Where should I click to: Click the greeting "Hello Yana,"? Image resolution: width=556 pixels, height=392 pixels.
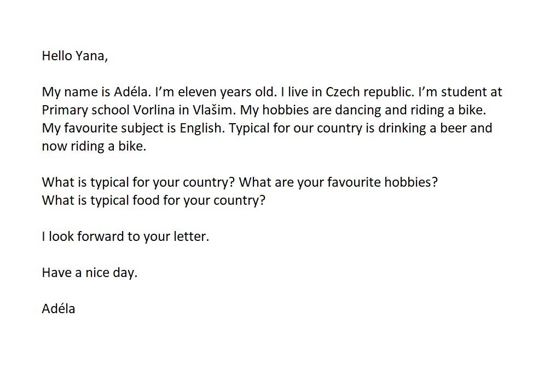[75, 56]
